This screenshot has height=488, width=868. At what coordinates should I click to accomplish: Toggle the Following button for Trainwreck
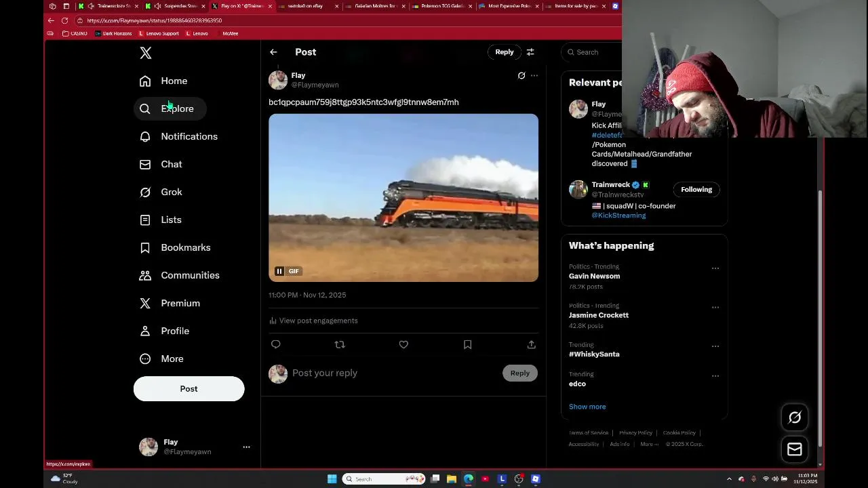[x=696, y=189]
